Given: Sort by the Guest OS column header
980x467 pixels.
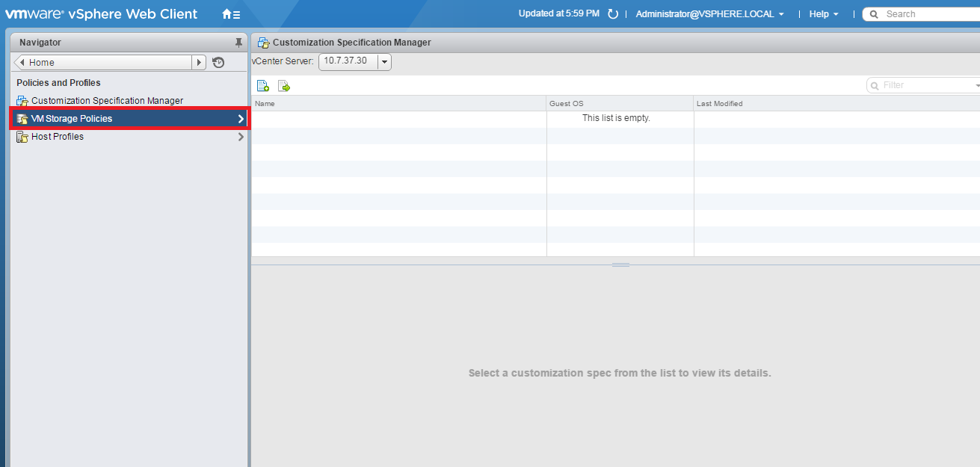Looking at the screenshot, I should (620, 104).
